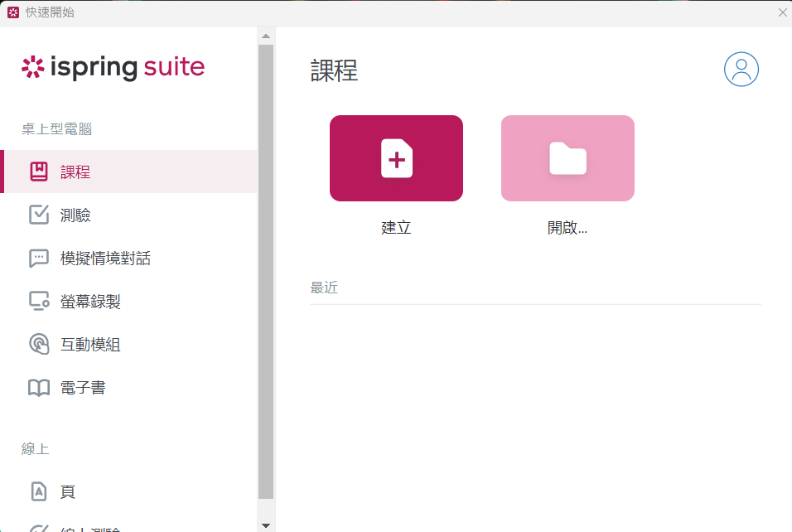Viewport: 792px width, 532px height.
Task: Click the 互動模組 touch icon
Action: pyautogui.click(x=39, y=344)
